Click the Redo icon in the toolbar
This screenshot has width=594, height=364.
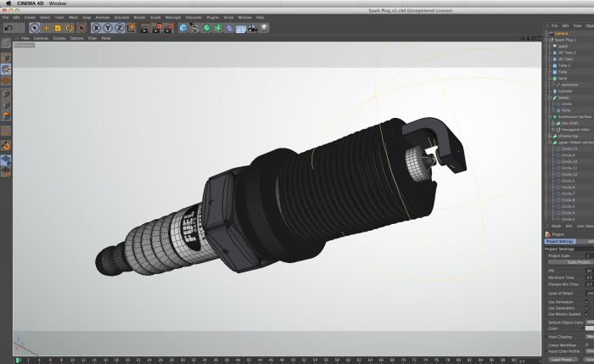pos(20,28)
